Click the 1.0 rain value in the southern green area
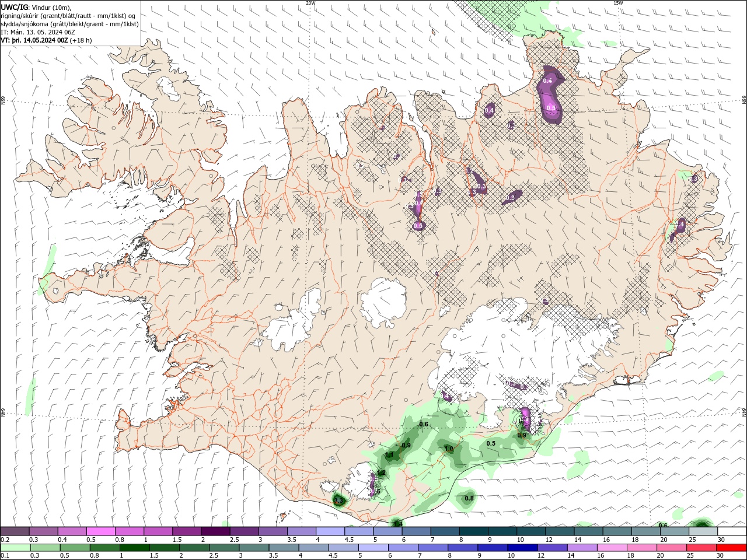 449,449
